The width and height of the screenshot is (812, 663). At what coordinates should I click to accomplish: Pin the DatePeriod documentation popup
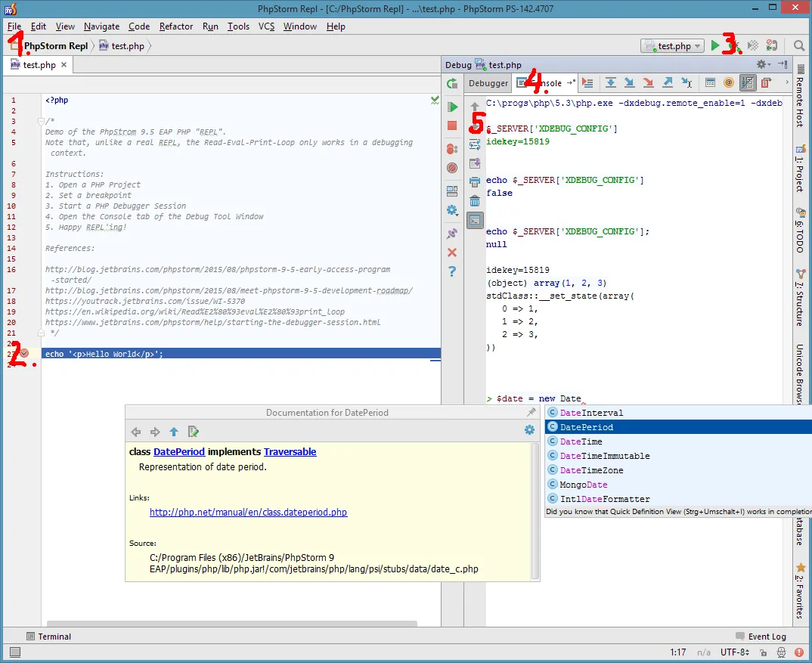pos(532,413)
